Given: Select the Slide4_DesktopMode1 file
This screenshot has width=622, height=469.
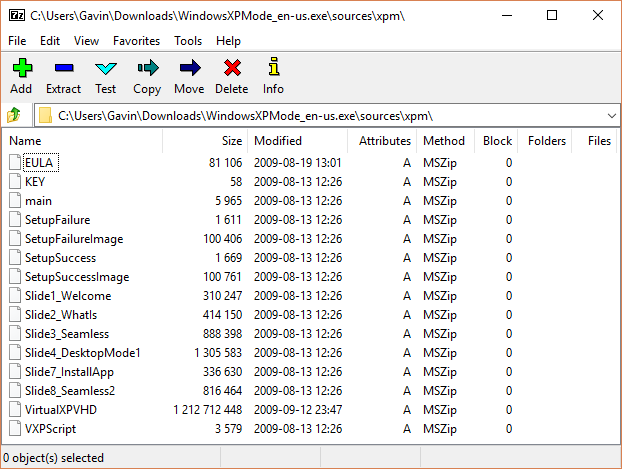Looking at the screenshot, I should click(82, 353).
